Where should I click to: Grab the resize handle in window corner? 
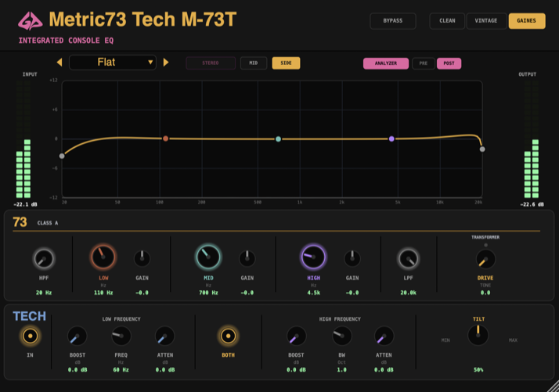point(554,387)
